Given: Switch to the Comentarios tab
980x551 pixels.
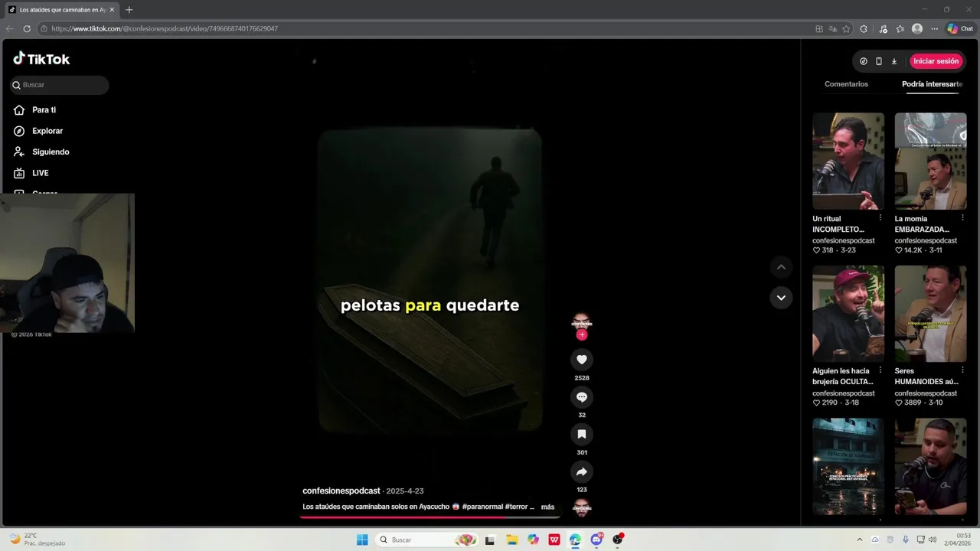Looking at the screenshot, I should pos(846,84).
